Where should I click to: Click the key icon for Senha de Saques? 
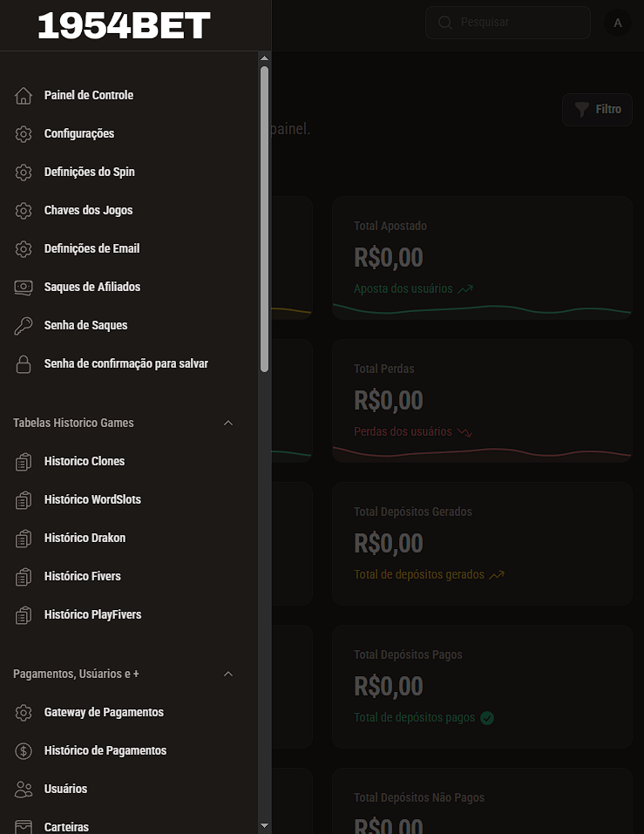[x=24, y=325]
